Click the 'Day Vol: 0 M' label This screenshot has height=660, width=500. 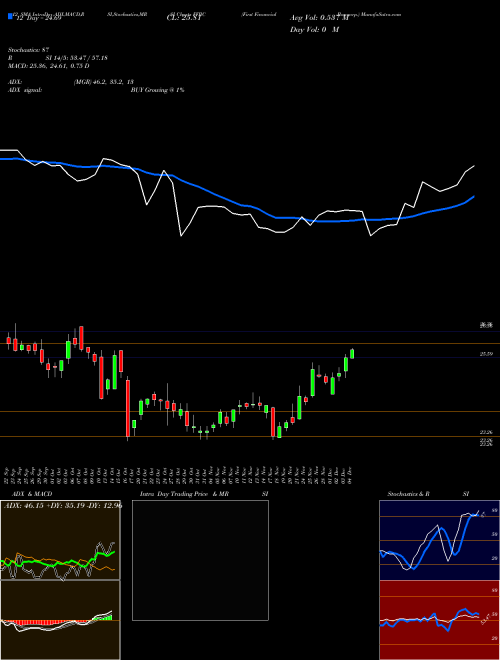[314, 30]
